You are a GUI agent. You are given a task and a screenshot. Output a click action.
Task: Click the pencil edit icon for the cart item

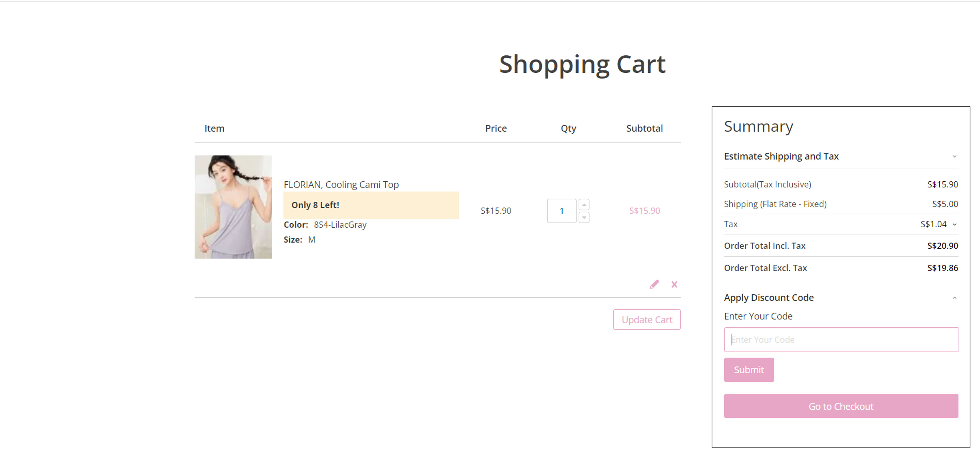pyautogui.click(x=654, y=284)
